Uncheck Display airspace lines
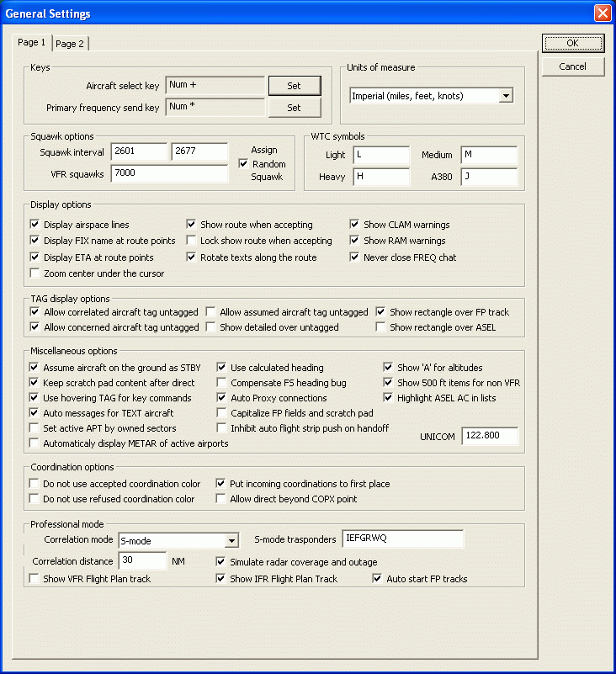 point(35,225)
